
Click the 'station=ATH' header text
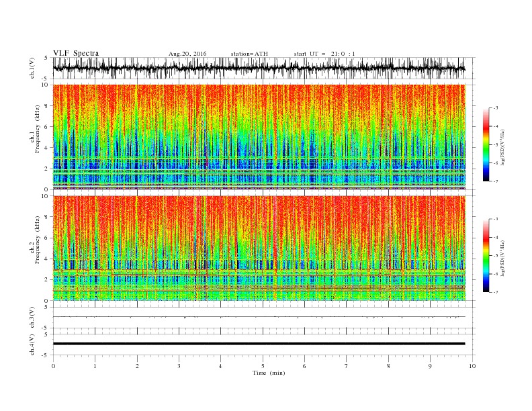[x=249, y=54]
